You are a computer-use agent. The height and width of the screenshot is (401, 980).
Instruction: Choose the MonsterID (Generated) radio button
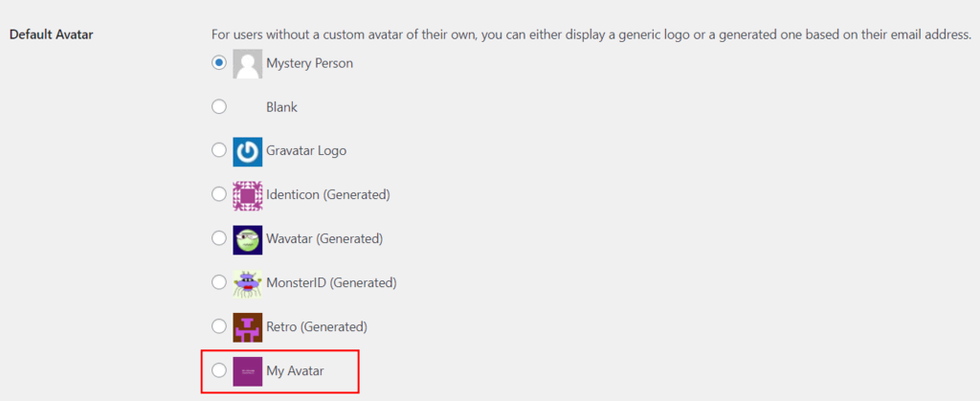click(x=219, y=283)
